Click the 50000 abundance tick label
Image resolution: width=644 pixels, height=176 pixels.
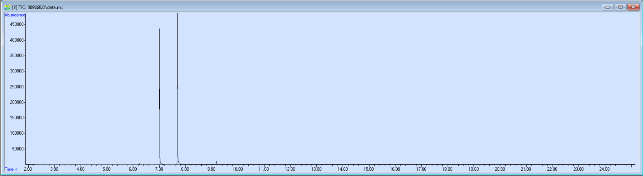18,149
